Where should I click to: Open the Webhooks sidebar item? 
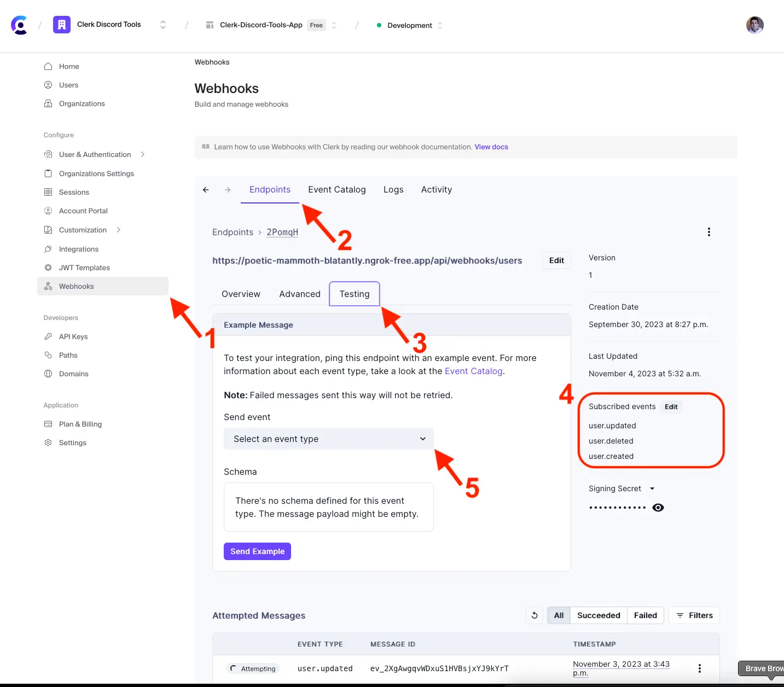click(103, 286)
